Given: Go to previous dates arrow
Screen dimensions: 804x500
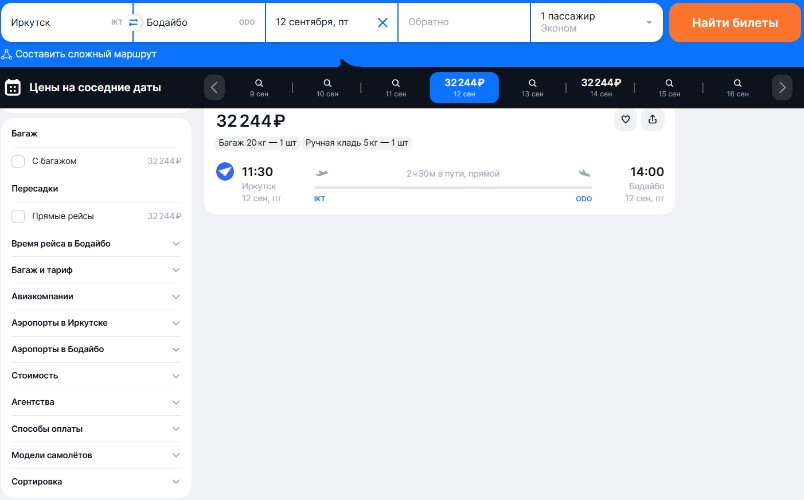Looking at the screenshot, I should [x=214, y=88].
